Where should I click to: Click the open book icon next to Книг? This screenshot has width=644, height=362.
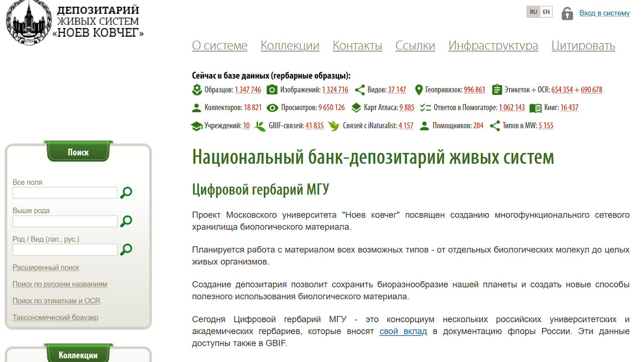(535, 108)
